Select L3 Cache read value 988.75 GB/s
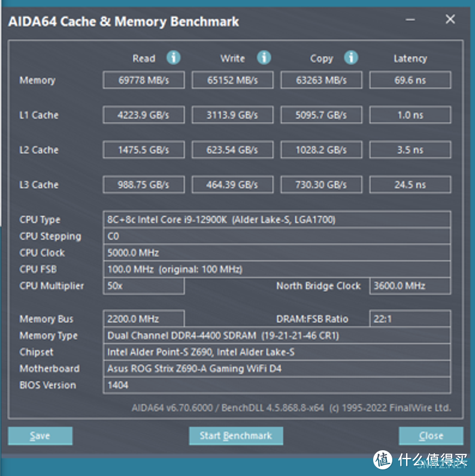 tap(144, 185)
